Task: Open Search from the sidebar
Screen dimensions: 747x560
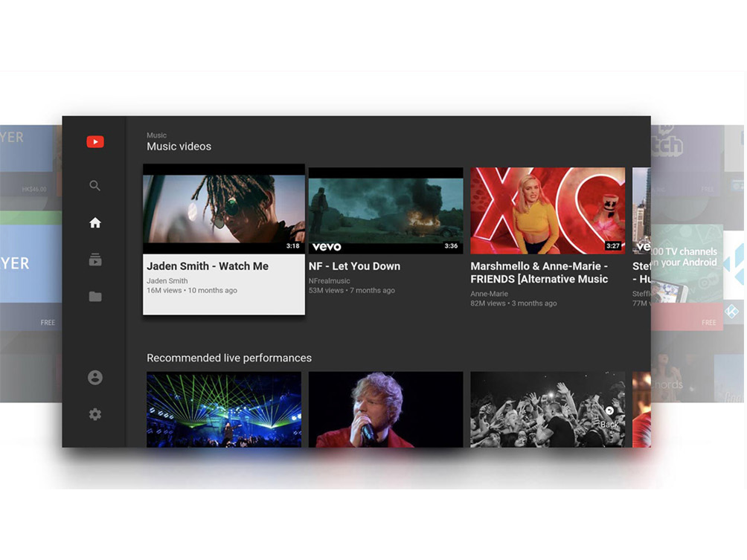Action: point(94,185)
